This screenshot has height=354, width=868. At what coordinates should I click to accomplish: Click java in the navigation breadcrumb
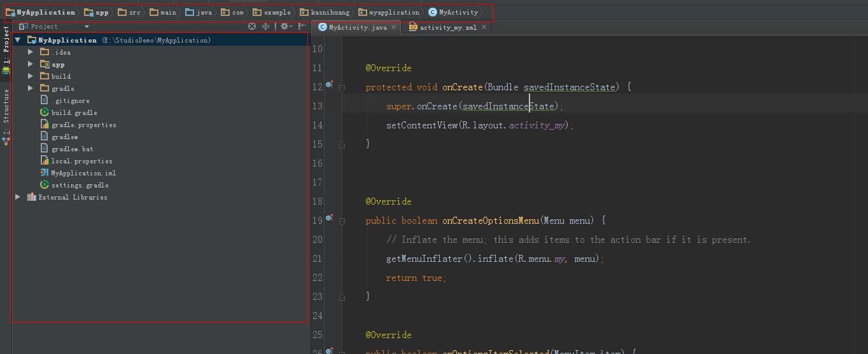point(199,12)
